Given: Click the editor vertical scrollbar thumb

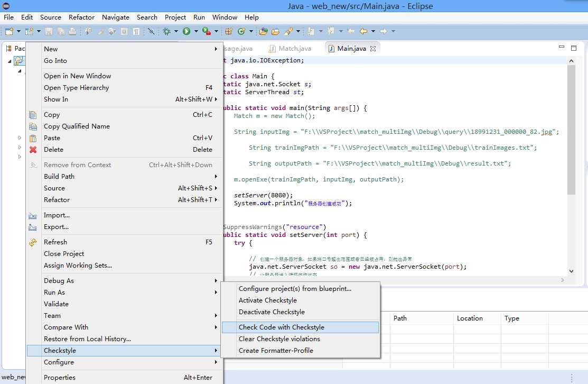Looking at the screenshot, I should click(571, 130).
